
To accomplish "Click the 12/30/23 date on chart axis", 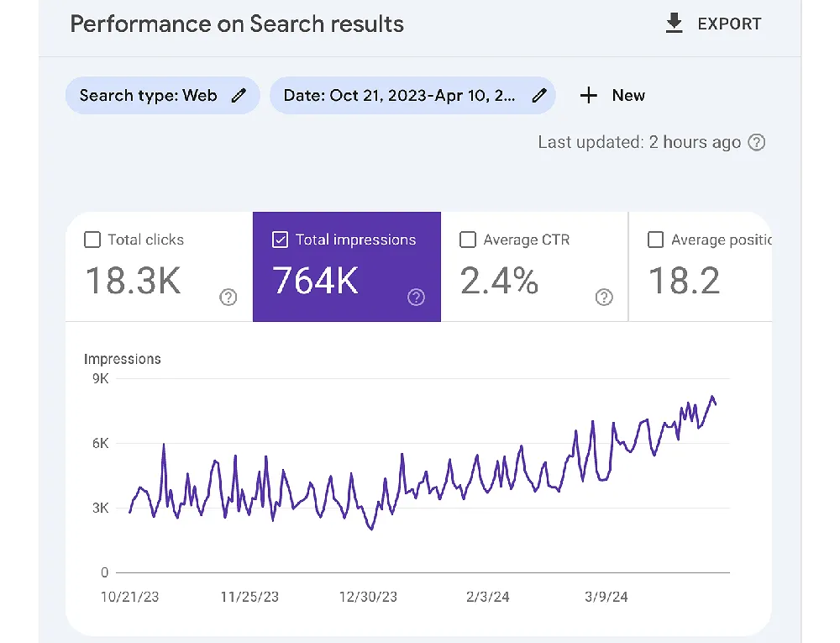I will coord(369,597).
